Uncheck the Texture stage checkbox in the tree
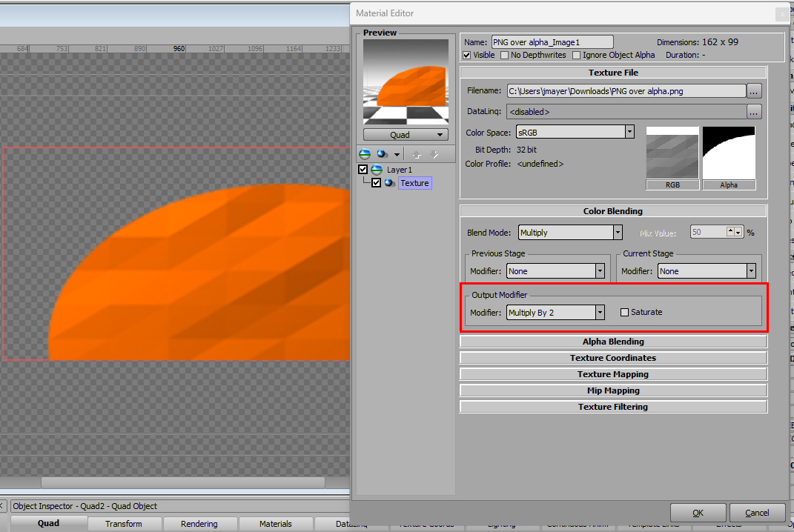This screenshot has height=532, width=794. (x=376, y=183)
